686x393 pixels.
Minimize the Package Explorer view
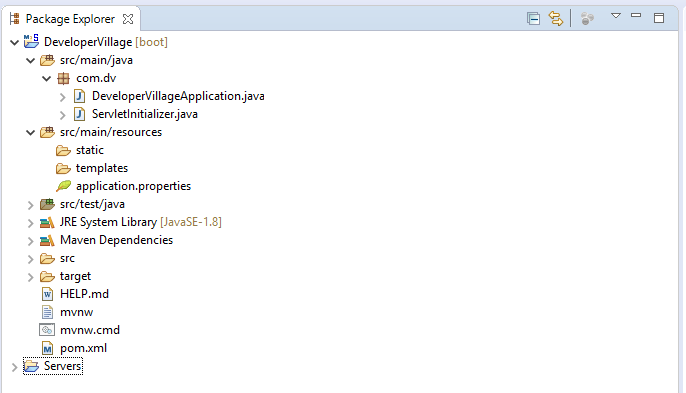tap(636, 16)
